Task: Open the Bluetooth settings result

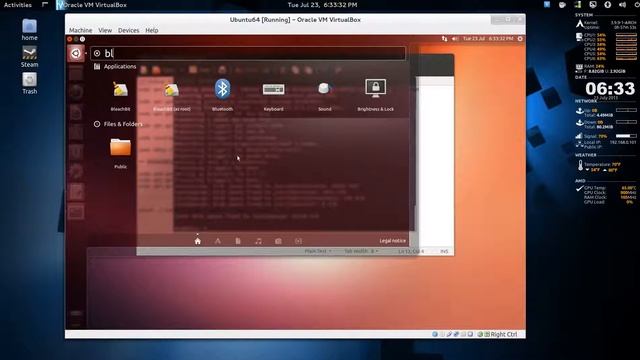Action: [222, 95]
